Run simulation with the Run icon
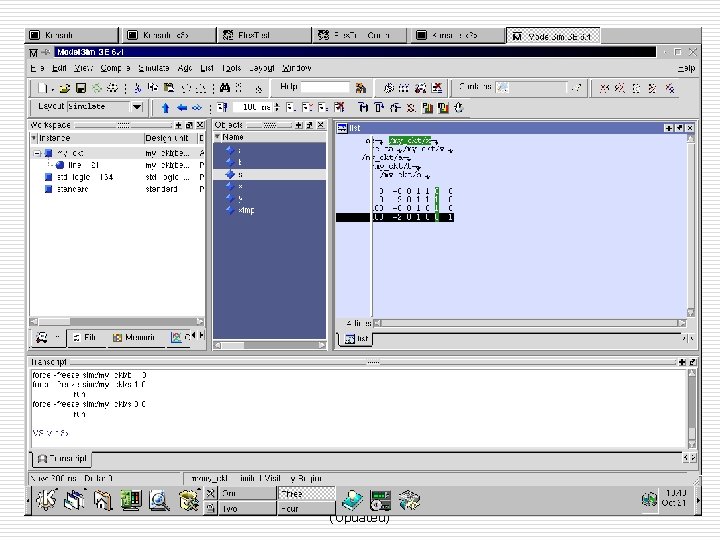 click(x=291, y=107)
